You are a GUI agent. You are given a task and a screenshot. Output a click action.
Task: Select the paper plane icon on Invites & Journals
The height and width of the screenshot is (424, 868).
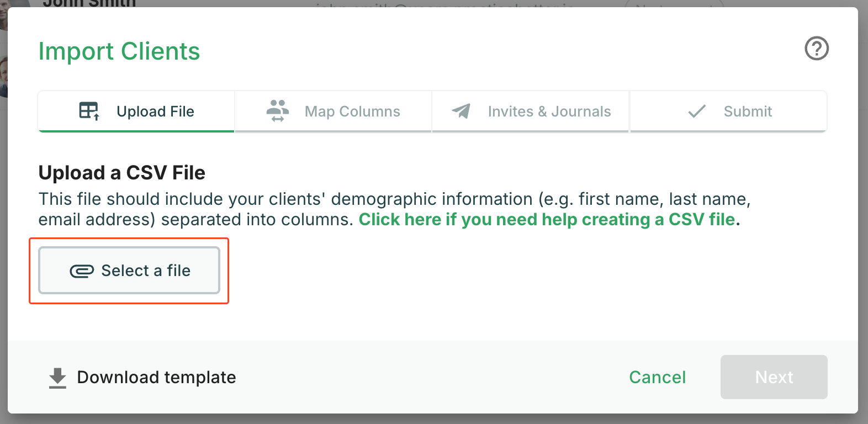coord(462,110)
